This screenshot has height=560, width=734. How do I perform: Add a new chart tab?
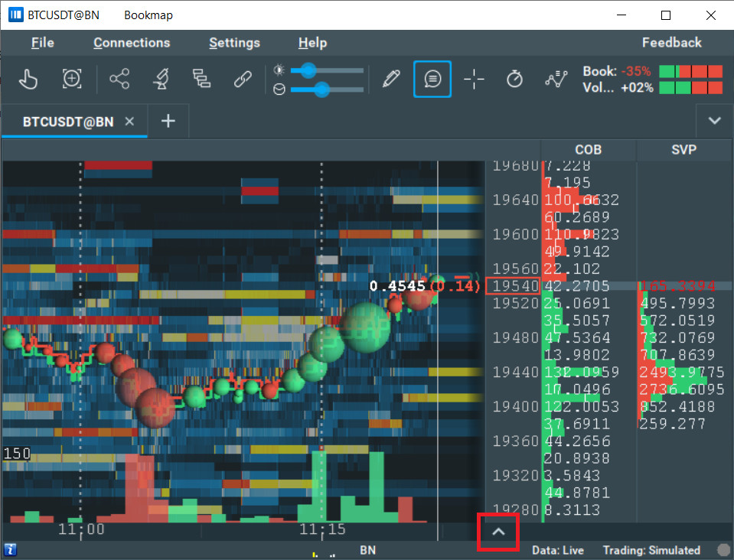(168, 121)
